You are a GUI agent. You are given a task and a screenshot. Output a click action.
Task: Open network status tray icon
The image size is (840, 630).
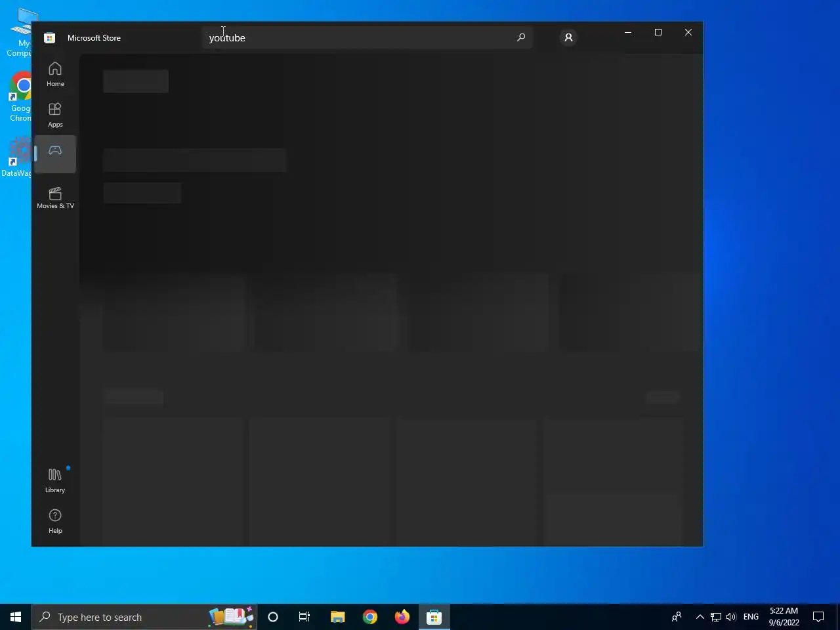point(716,617)
